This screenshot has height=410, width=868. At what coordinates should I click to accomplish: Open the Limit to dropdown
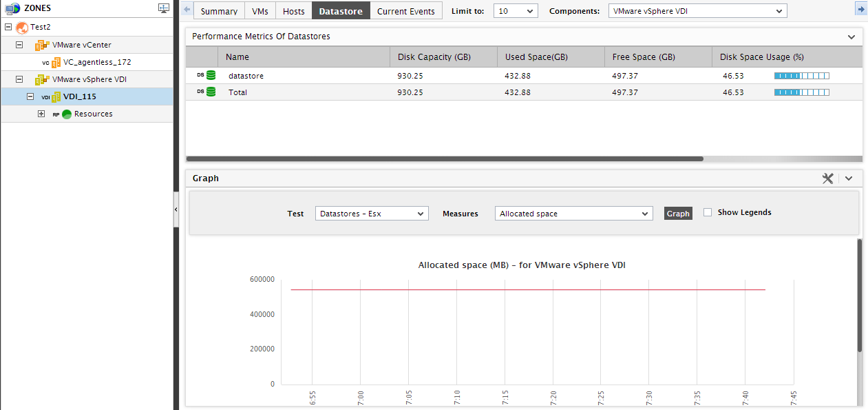click(516, 11)
